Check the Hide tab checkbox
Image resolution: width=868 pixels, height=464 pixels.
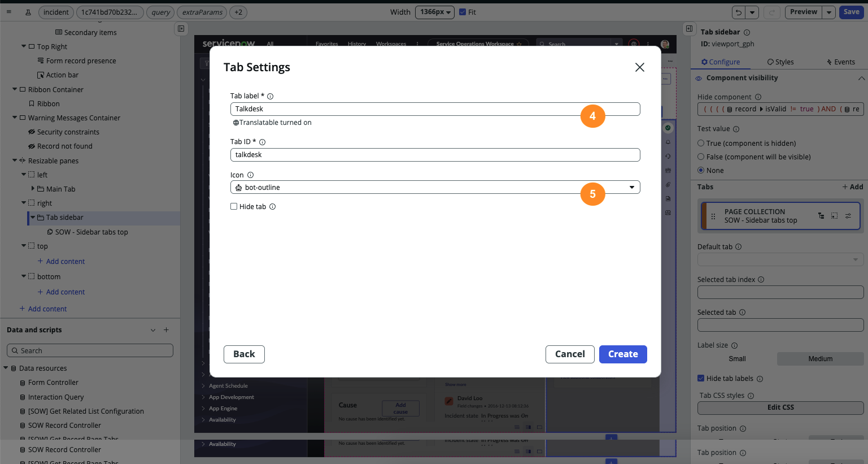coord(234,207)
